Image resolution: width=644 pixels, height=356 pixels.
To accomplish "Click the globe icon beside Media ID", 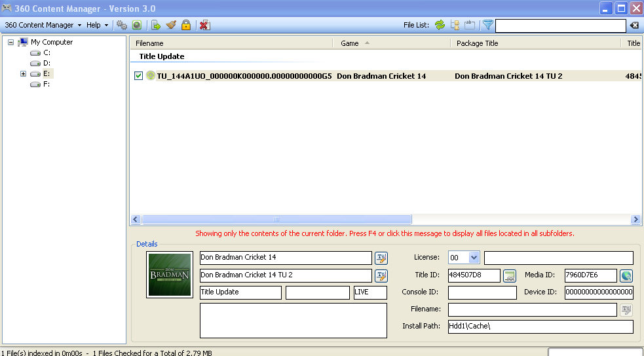I will pos(626,276).
